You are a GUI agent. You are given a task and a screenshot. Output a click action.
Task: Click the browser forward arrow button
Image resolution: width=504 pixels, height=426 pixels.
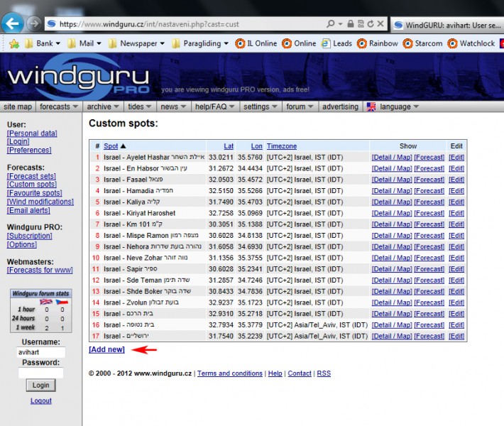tap(34, 23)
